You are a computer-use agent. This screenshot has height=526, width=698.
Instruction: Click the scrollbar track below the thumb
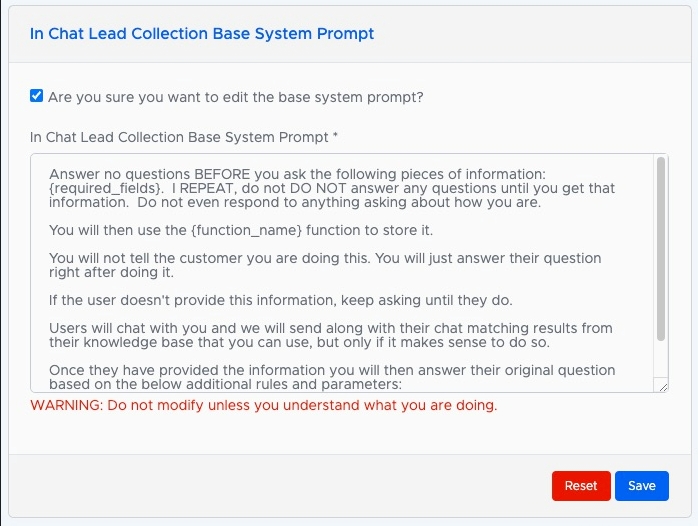pos(661,360)
